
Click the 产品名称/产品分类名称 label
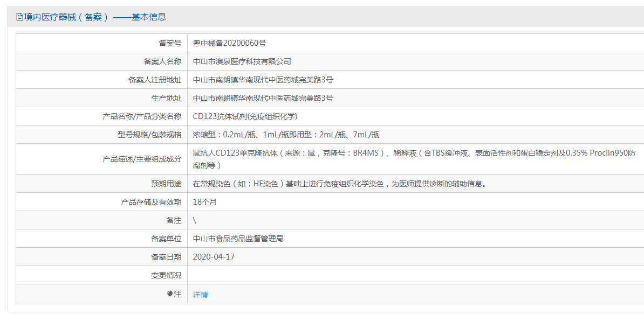(142, 116)
